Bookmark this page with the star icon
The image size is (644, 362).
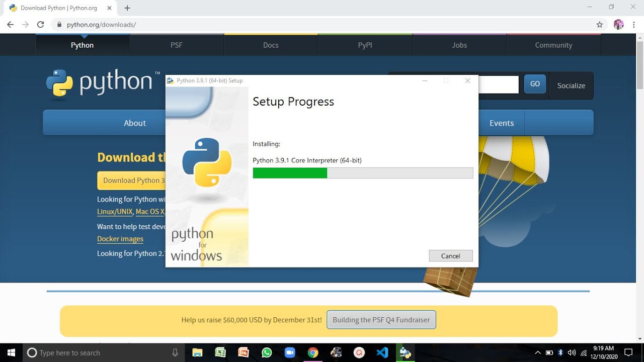(x=599, y=25)
